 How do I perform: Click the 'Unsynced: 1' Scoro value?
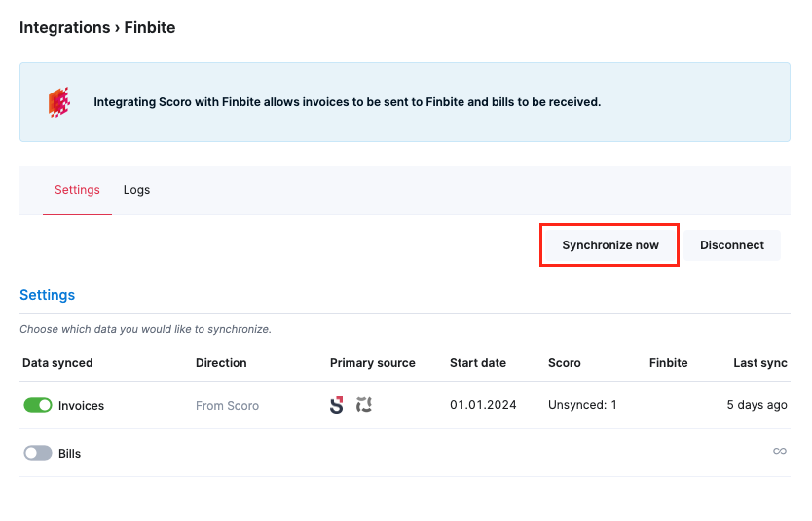(x=582, y=405)
